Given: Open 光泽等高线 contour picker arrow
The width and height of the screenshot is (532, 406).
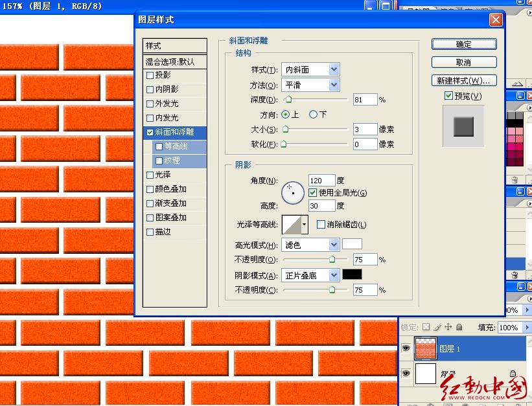Looking at the screenshot, I should (x=305, y=225).
